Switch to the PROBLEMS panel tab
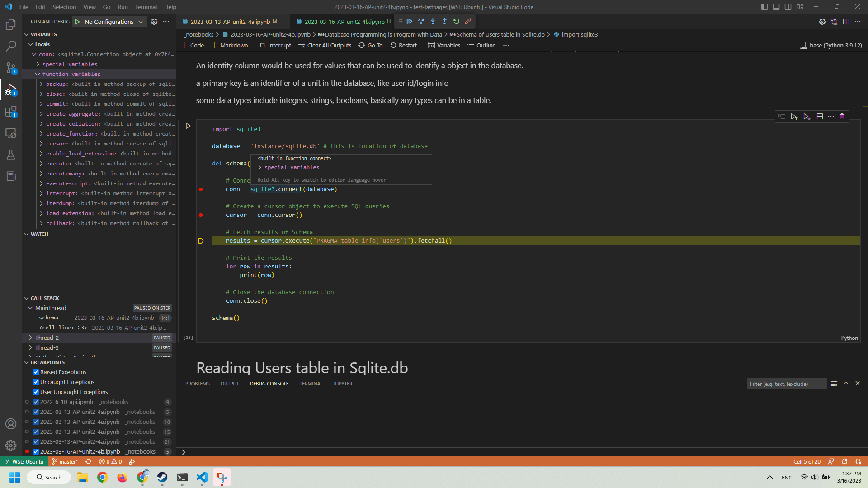 [x=198, y=384]
